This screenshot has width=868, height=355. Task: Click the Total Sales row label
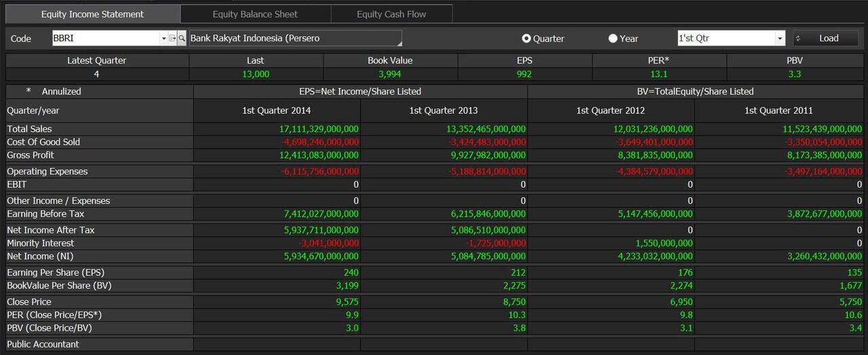[29, 129]
